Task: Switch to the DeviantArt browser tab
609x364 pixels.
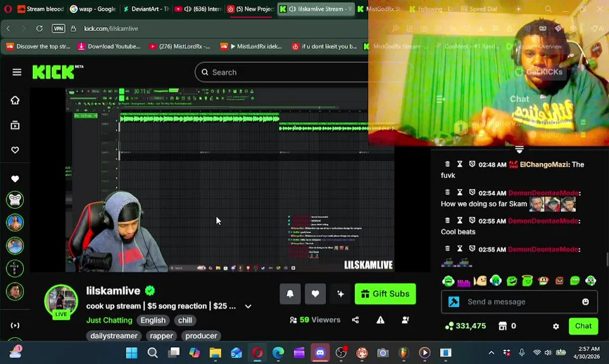Action: [x=146, y=9]
